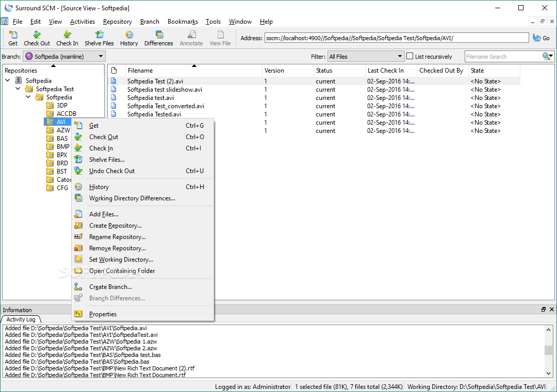This screenshot has width=557, height=392.
Task: Enable the List recursively checkbox
Action: [409, 56]
